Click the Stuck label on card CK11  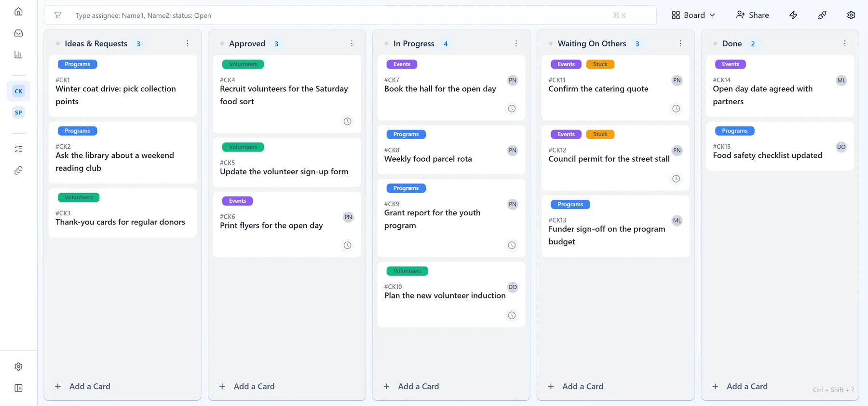(600, 64)
